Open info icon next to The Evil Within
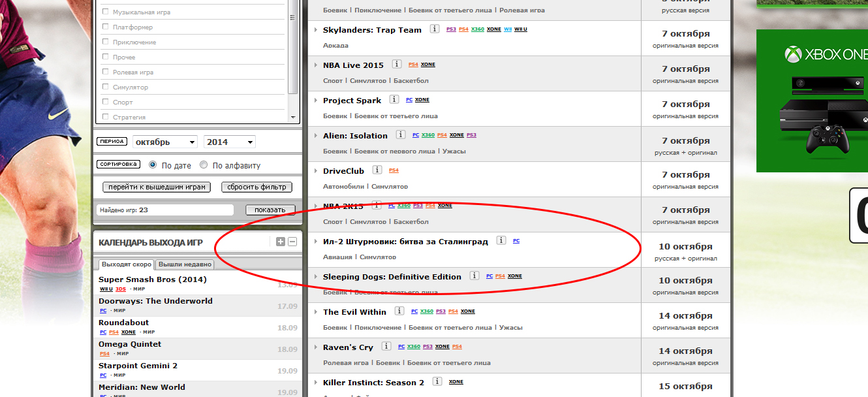The height and width of the screenshot is (397, 868). [399, 311]
